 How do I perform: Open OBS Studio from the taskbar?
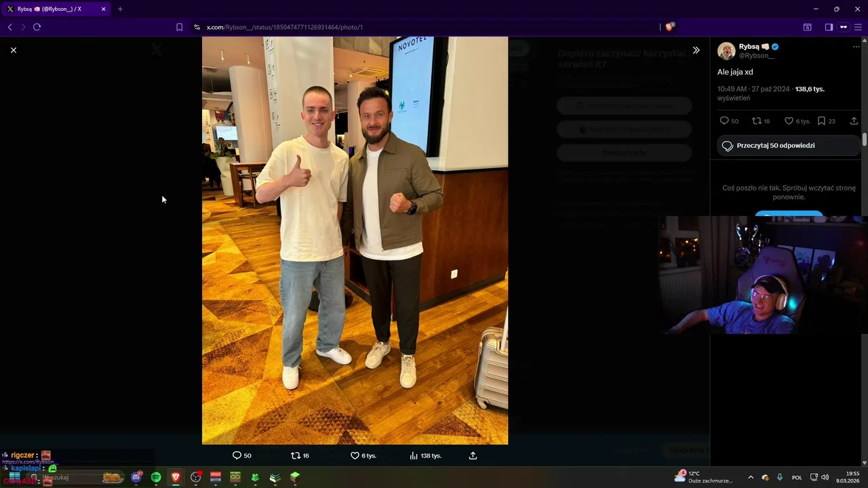(x=196, y=477)
